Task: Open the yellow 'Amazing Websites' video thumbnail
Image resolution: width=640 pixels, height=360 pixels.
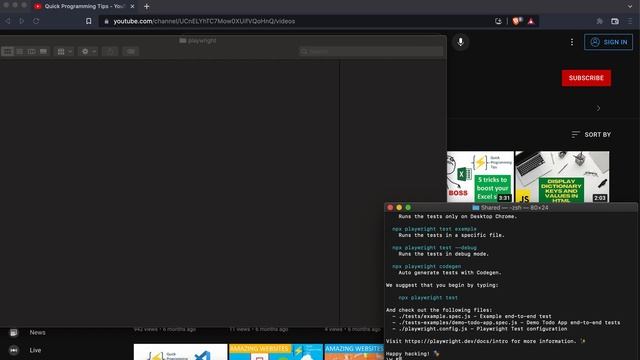Action: 276,352
